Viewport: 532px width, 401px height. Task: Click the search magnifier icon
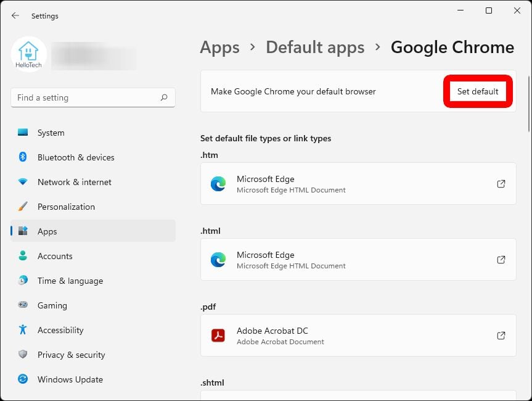(x=164, y=97)
